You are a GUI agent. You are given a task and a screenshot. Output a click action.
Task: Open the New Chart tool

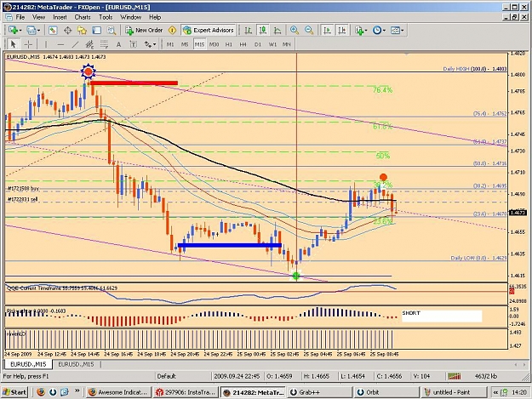[13, 30]
